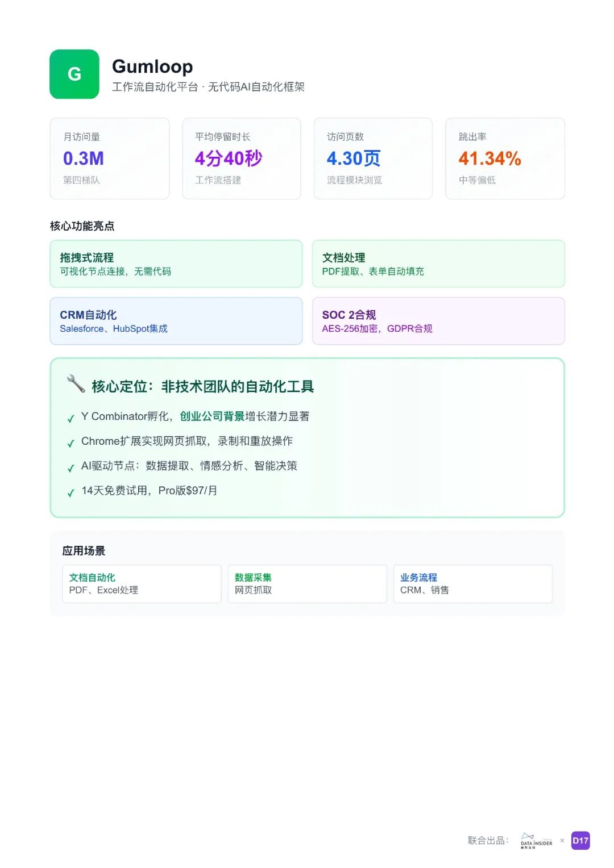Screen dimensions: 614x868
Task: Open the 跳出率 41.34% card
Action: click(505, 158)
